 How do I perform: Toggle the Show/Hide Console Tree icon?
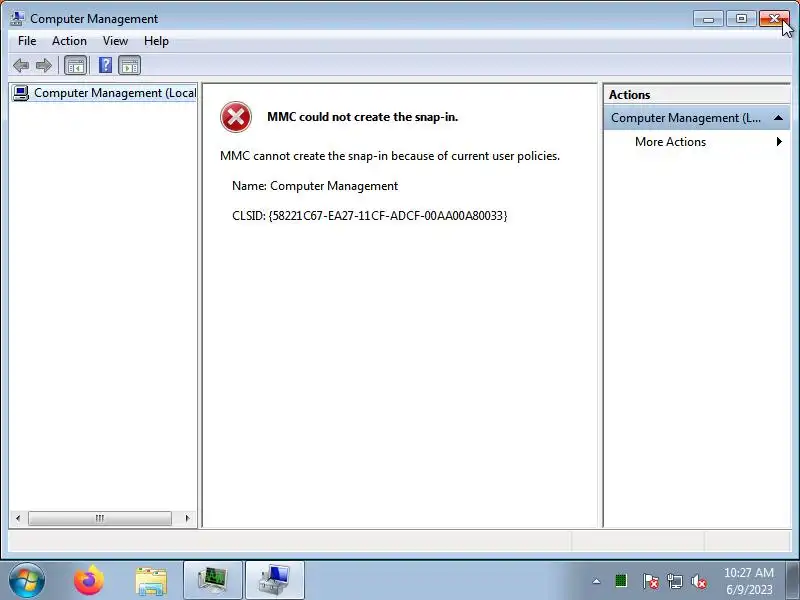pos(76,65)
